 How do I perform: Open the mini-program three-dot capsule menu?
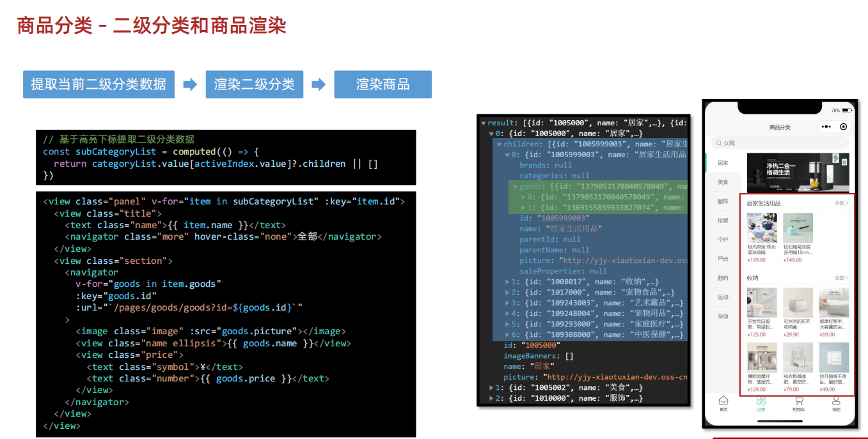coord(826,127)
